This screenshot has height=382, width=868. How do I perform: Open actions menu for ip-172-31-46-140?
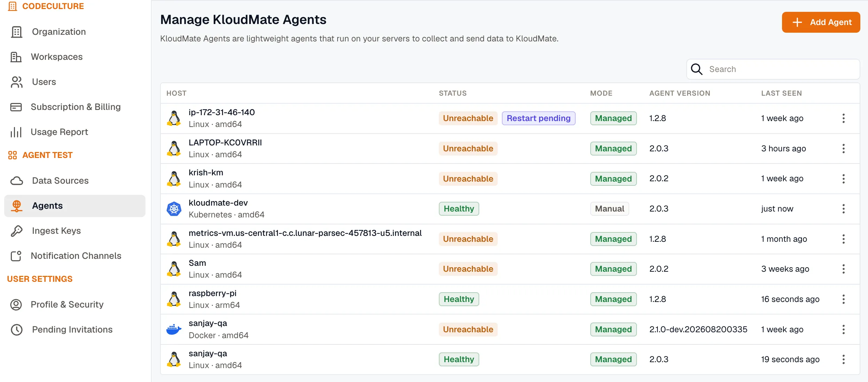pyautogui.click(x=844, y=118)
